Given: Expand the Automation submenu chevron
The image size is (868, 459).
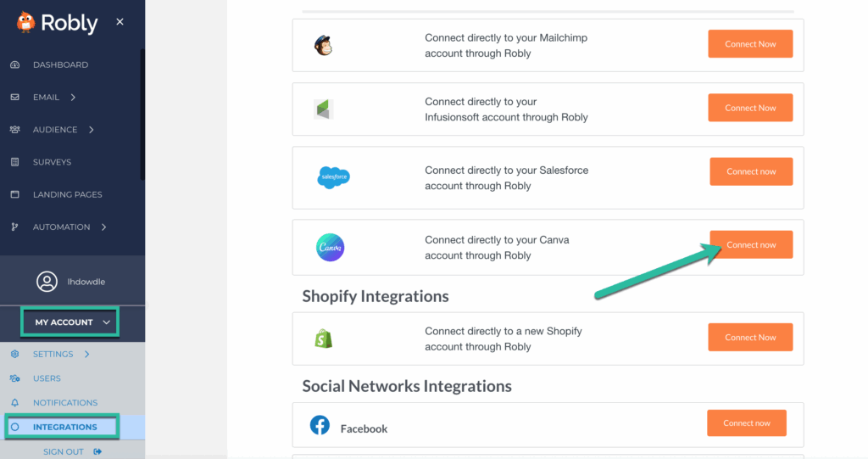Looking at the screenshot, I should click(x=103, y=227).
